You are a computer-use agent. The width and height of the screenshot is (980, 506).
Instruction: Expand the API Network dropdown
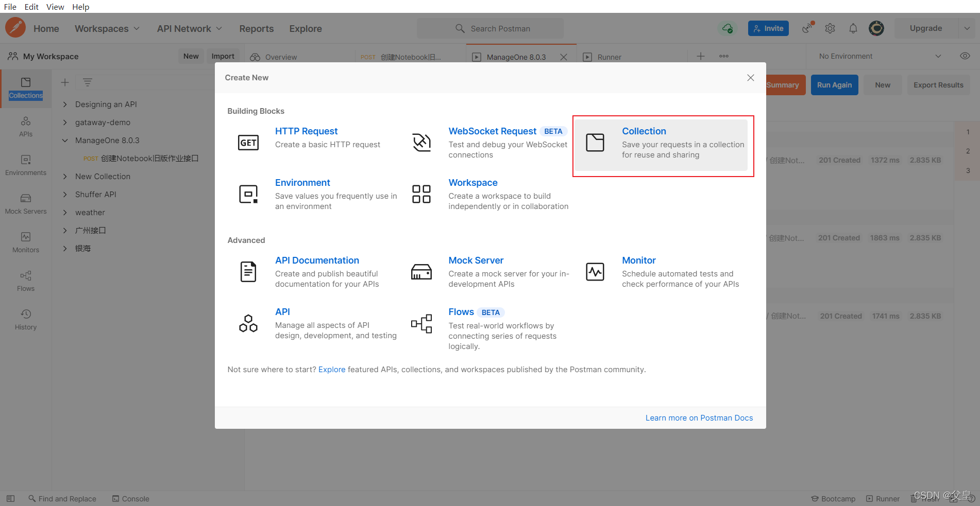pyautogui.click(x=190, y=29)
